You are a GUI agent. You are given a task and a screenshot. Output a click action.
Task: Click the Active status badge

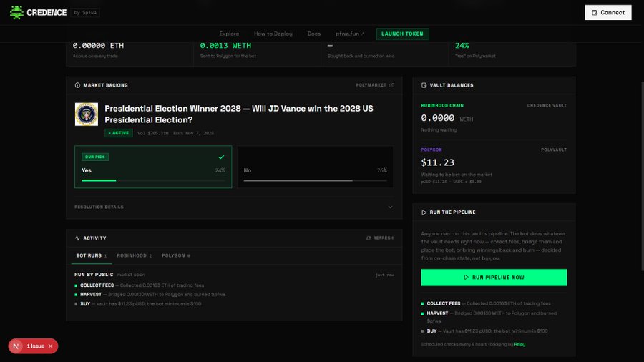coord(119,133)
